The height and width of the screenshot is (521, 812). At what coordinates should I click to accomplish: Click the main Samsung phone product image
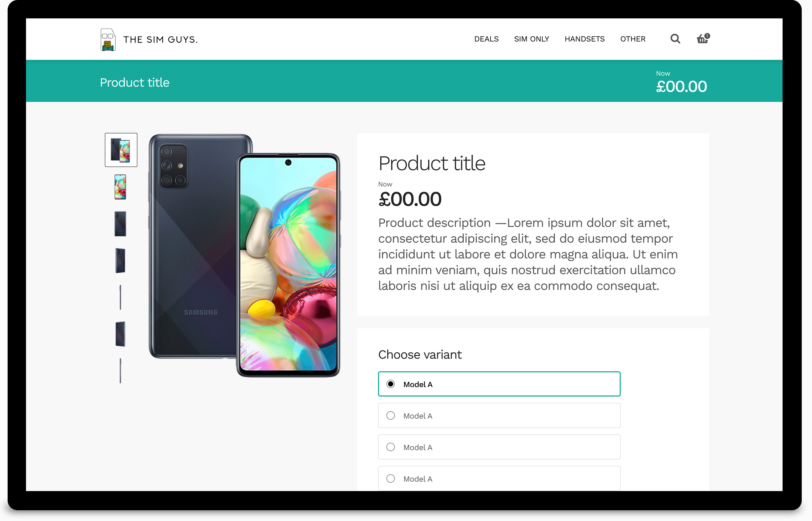pos(244,256)
